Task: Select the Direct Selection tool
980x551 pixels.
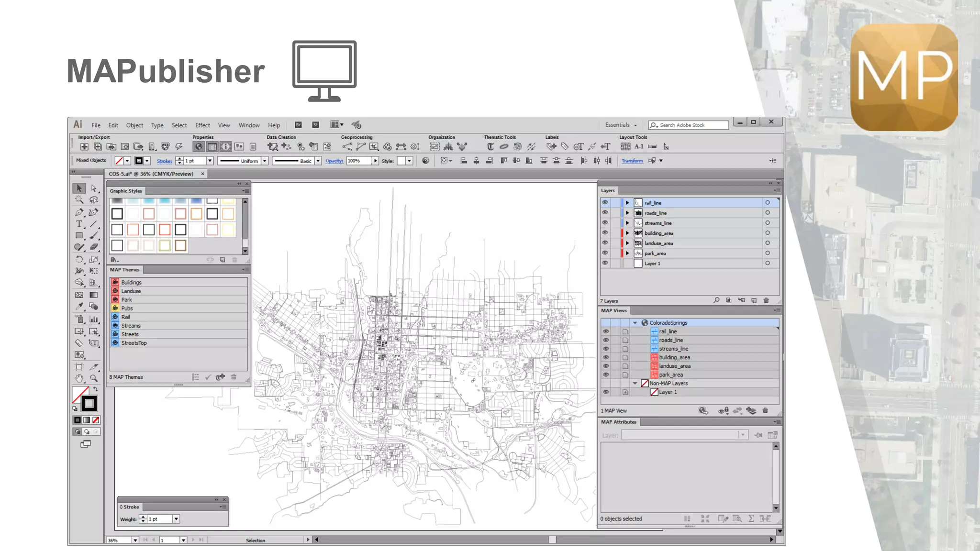Action: 94,188
